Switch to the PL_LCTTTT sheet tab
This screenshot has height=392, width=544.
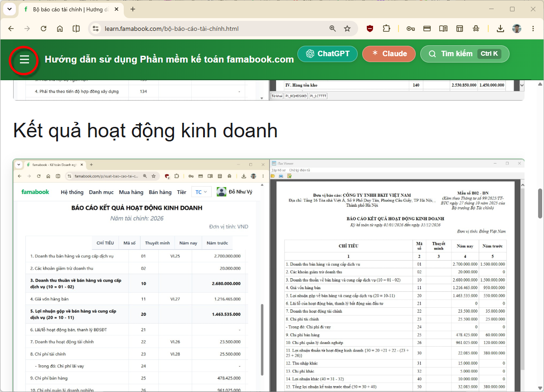pos(318,96)
